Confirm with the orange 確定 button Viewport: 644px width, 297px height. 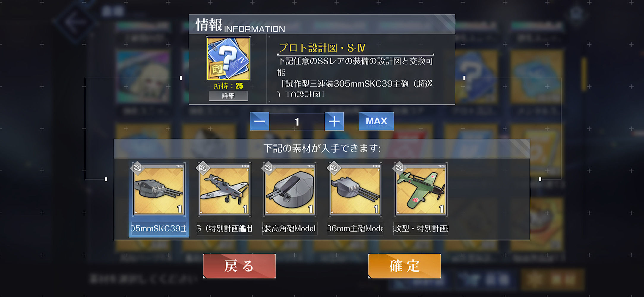coord(405,266)
